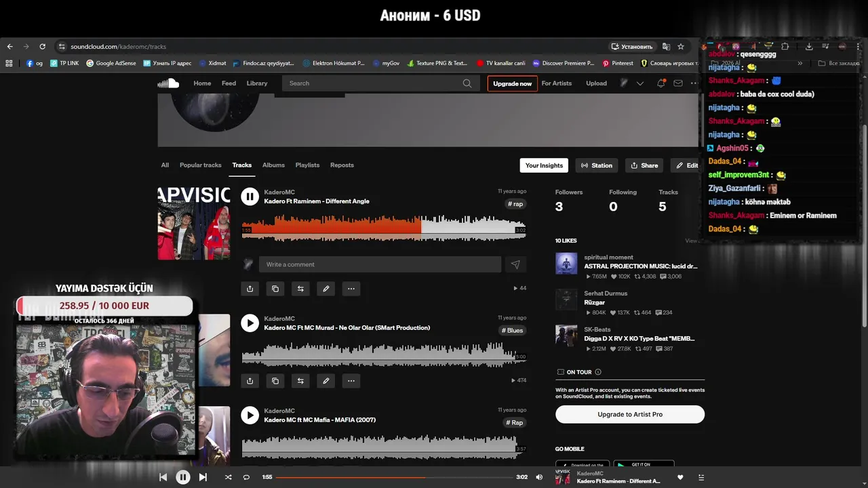The height and width of the screenshot is (488, 868).
Task: Switch to the Popular tracks tab
Action: pyautogui.click(x=201, y=165)
